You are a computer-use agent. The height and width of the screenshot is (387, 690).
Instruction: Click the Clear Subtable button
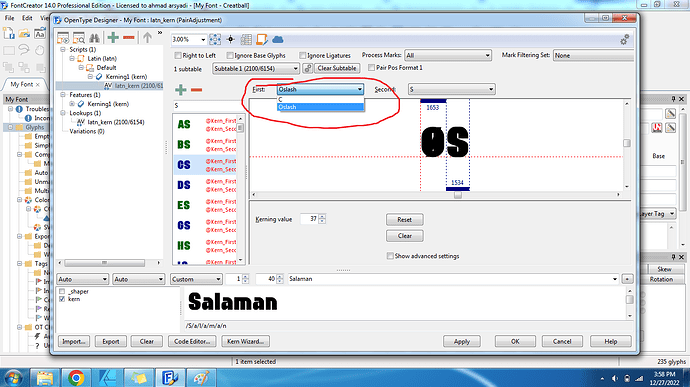[x=337, y=68]
